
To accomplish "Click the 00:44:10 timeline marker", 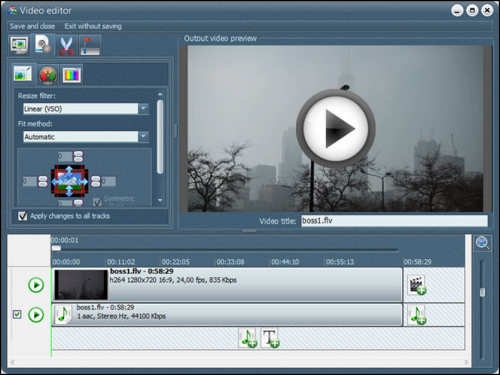I will [x=285, y=262].
